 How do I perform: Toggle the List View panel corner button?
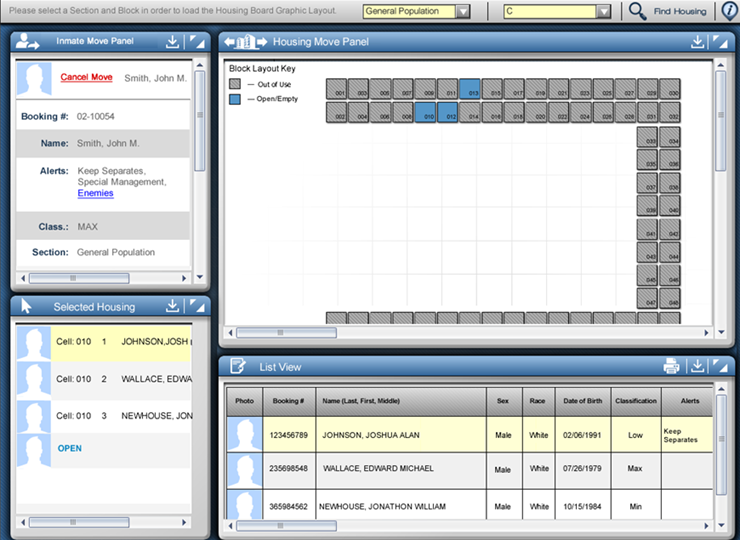click(x=720, y=366)
